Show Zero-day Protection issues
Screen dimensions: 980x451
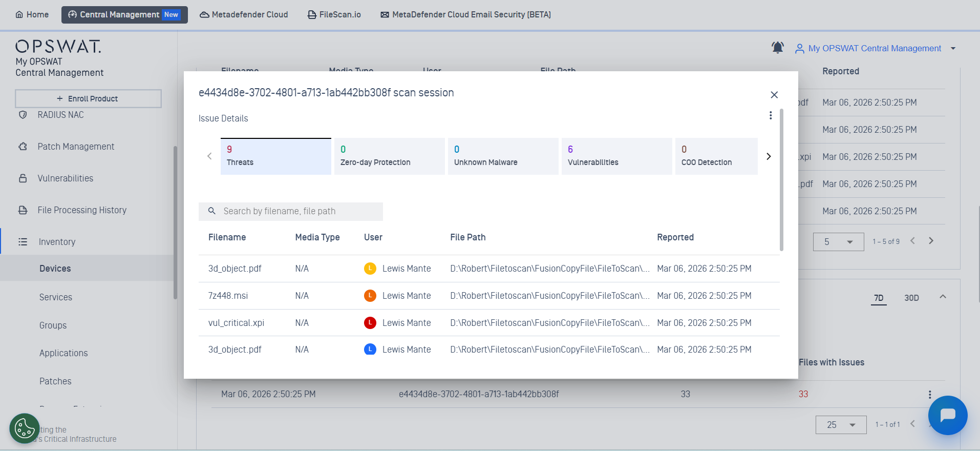click(x=389, y=156)
